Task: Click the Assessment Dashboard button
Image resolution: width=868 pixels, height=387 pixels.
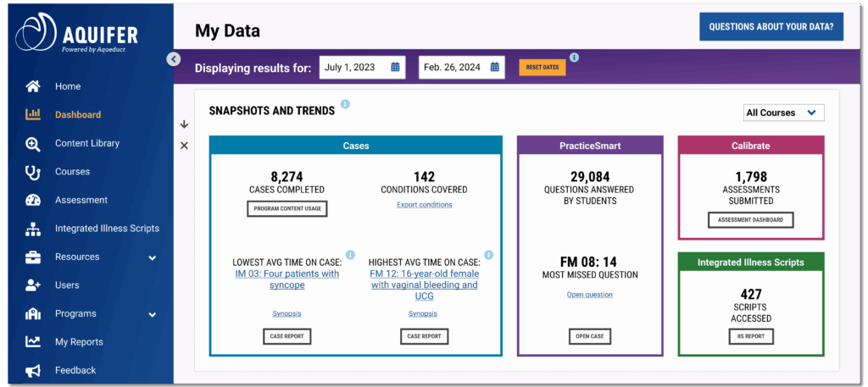Action: (751, 219)
